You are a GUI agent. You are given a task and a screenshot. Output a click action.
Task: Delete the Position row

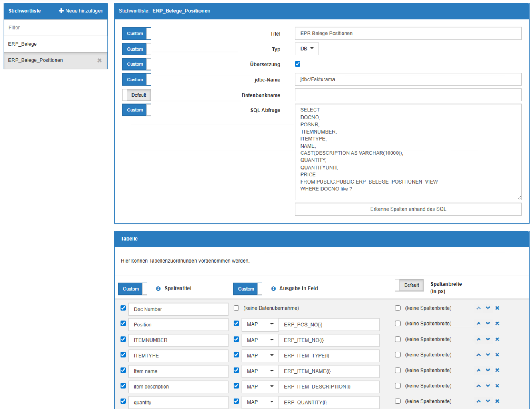click(x=497, y=324)
